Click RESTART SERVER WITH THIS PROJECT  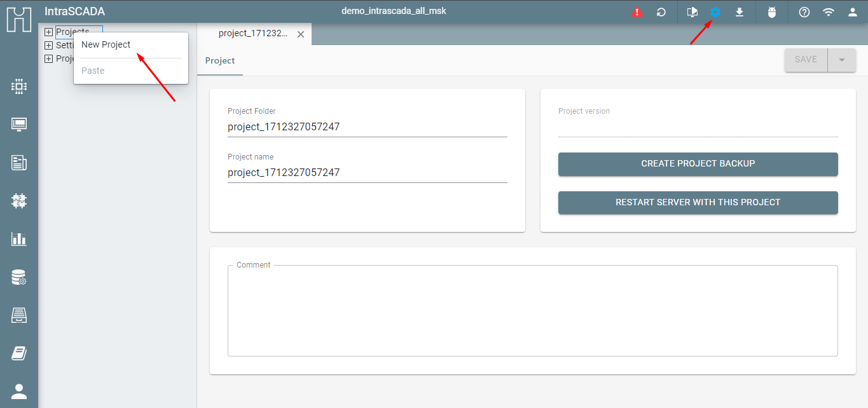tap(698, 203)
